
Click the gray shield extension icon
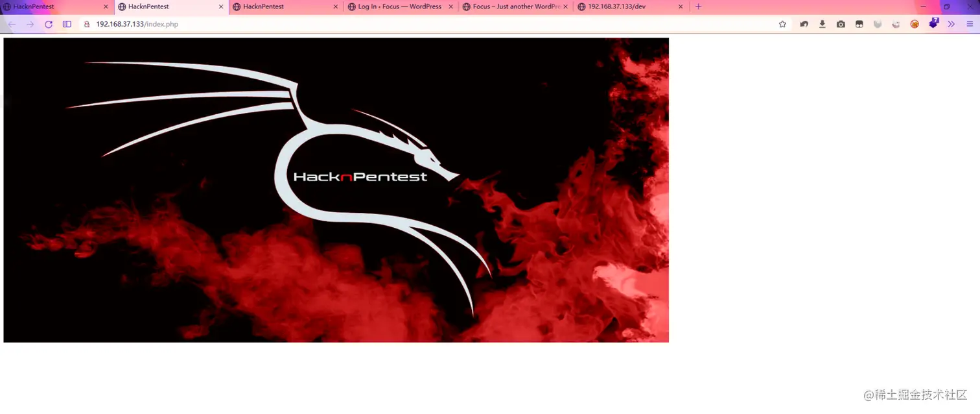coord(878,24)
